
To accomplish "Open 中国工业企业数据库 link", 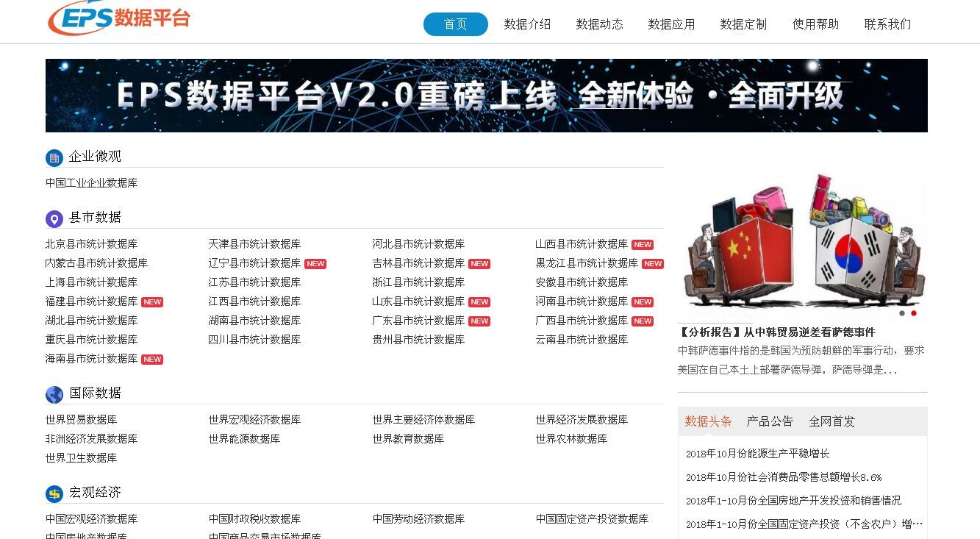I will (x=91, y=183).
